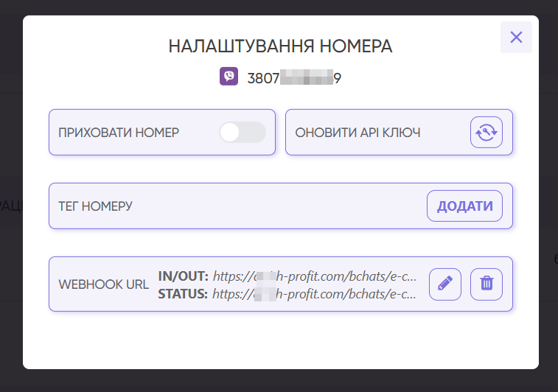558x392 pixels.
Task: Delete webhook with the trash icon
Action: point(486,284)
